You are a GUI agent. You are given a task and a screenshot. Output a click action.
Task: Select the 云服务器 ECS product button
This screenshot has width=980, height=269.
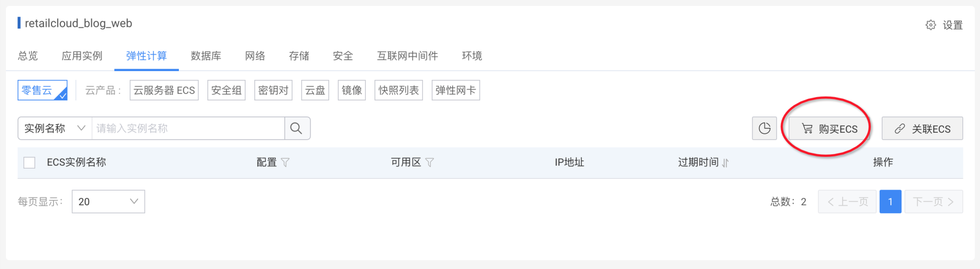(164, 91)
